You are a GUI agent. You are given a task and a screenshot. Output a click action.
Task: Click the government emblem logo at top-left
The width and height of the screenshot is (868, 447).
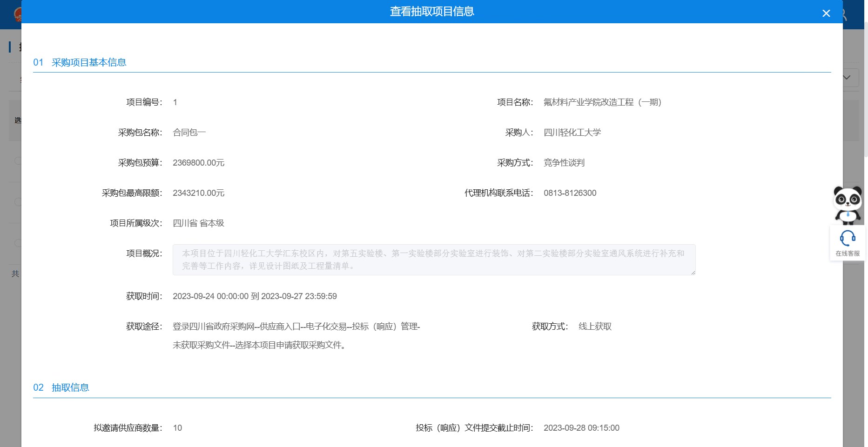coord(18,15)
